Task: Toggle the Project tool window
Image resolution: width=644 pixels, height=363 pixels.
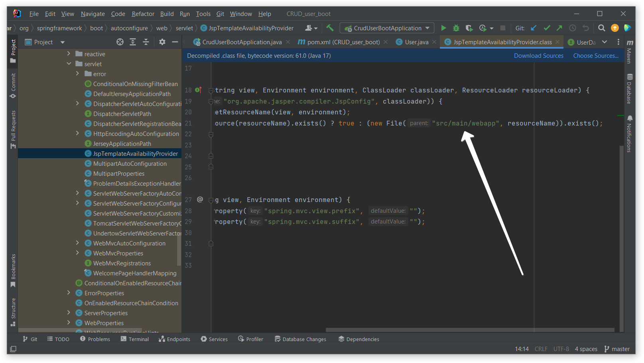Action: pyautogui.click(x=13, y=51)
